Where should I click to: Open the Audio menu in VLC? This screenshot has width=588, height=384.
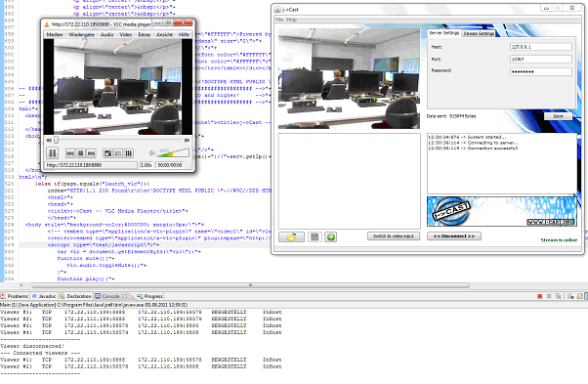106,34
